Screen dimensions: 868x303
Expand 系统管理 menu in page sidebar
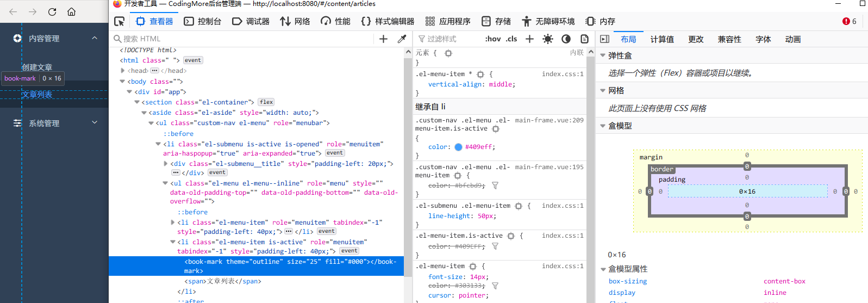tap(54, 123)
